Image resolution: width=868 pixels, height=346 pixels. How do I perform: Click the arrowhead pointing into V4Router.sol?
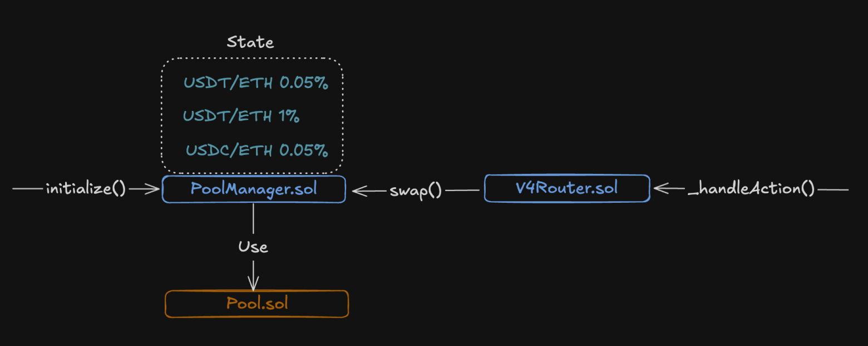(x=661, y=189)
